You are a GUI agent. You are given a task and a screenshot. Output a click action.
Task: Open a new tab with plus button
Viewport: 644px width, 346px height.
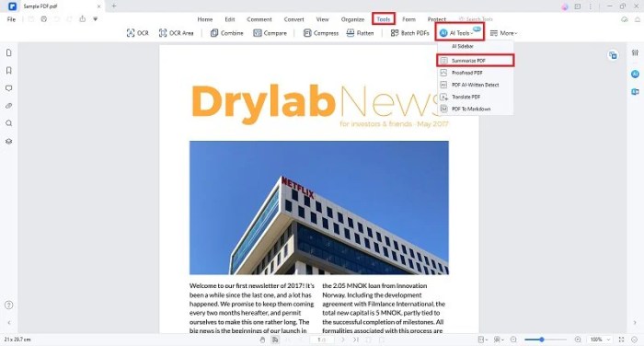pos(114,6)
